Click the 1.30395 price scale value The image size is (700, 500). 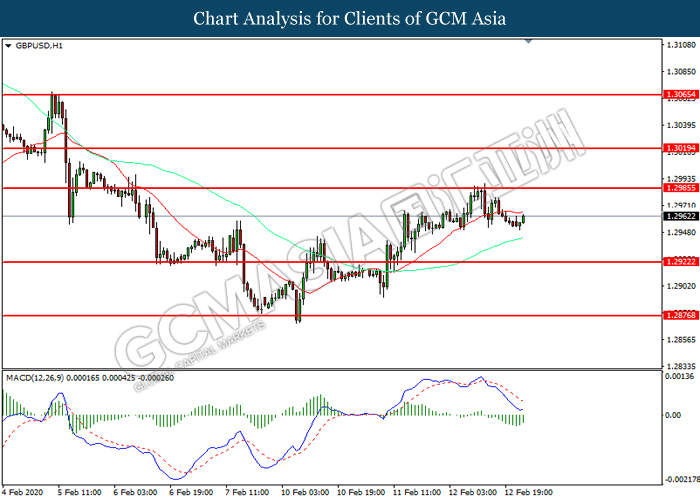click(x=681, y=125)
